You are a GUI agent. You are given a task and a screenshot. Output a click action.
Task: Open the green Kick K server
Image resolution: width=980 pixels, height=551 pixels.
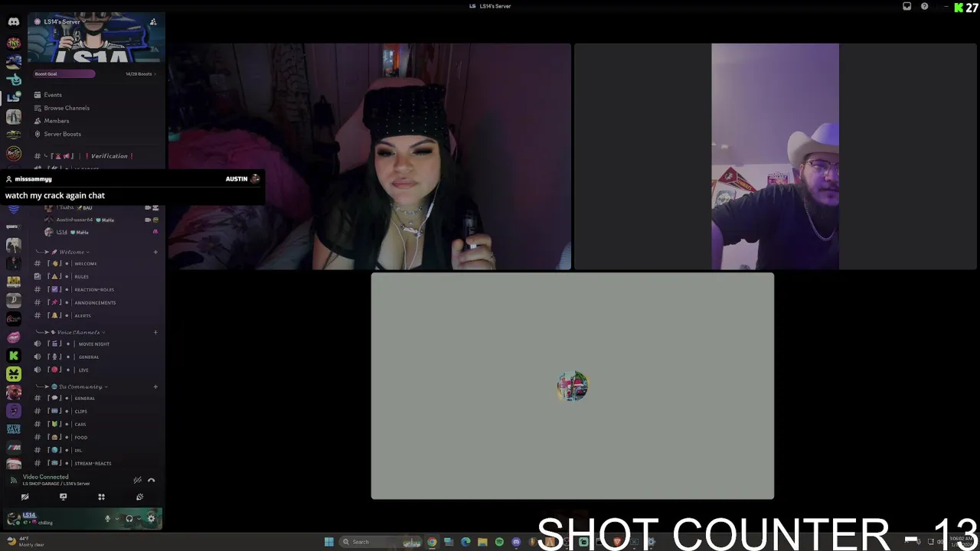(14, 355)
